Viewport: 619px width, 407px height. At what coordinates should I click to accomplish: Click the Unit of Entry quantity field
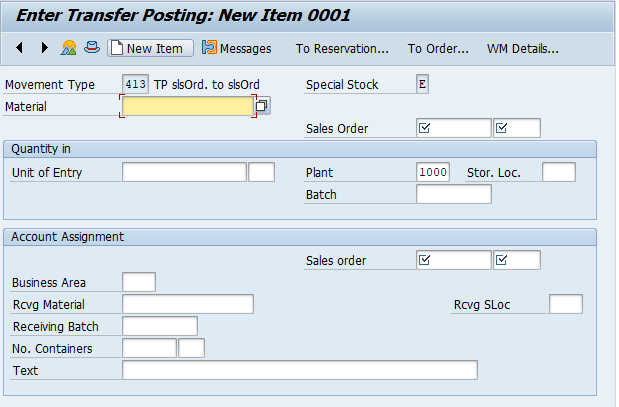coord(184,172)
